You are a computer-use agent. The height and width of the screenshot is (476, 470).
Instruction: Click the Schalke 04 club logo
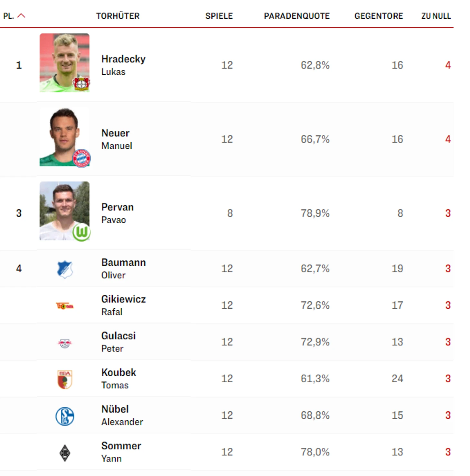pyautogui.click(x=65, y=416)
